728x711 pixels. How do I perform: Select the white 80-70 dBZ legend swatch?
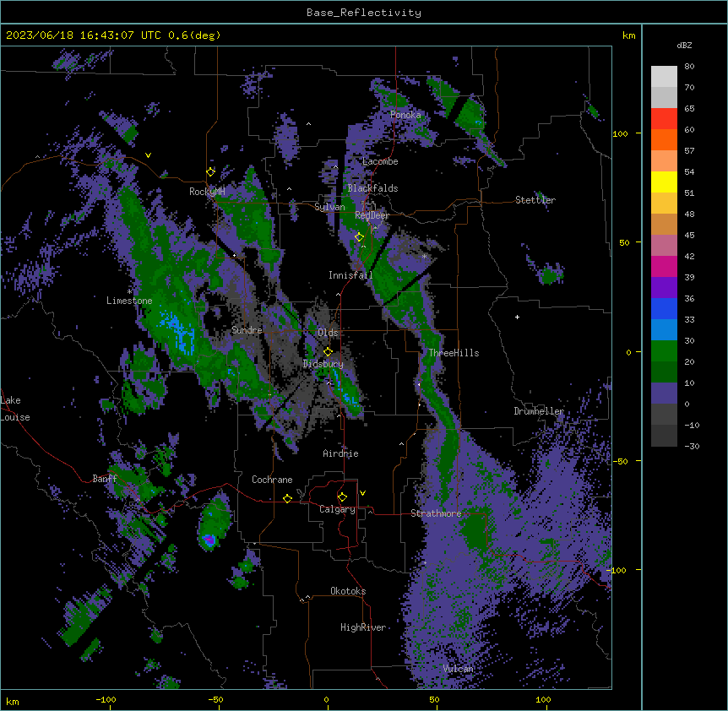click(x=664, y=77)
